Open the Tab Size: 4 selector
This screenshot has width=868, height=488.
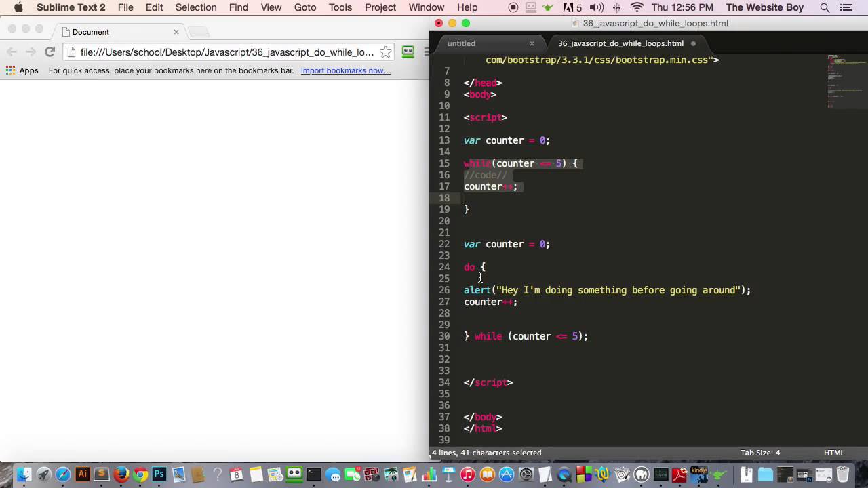760,453
